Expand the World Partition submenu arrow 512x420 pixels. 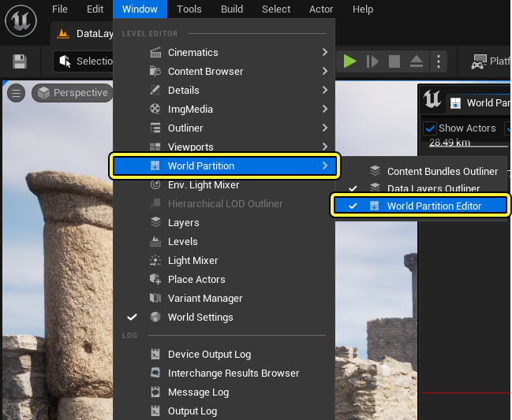pyautogui.click(x=324, y=165)
